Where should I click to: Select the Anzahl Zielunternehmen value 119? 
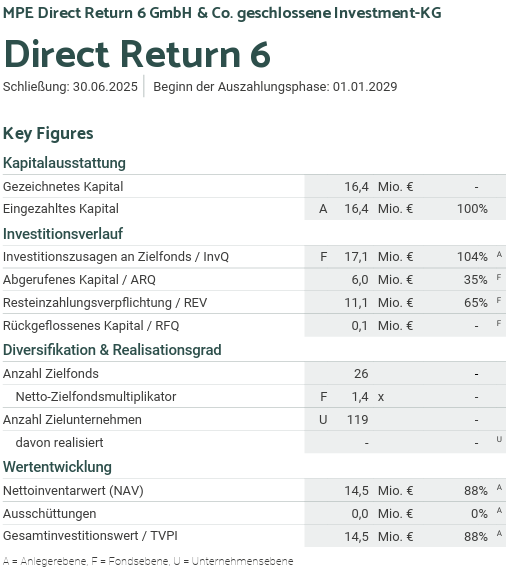tap(358, 419)
